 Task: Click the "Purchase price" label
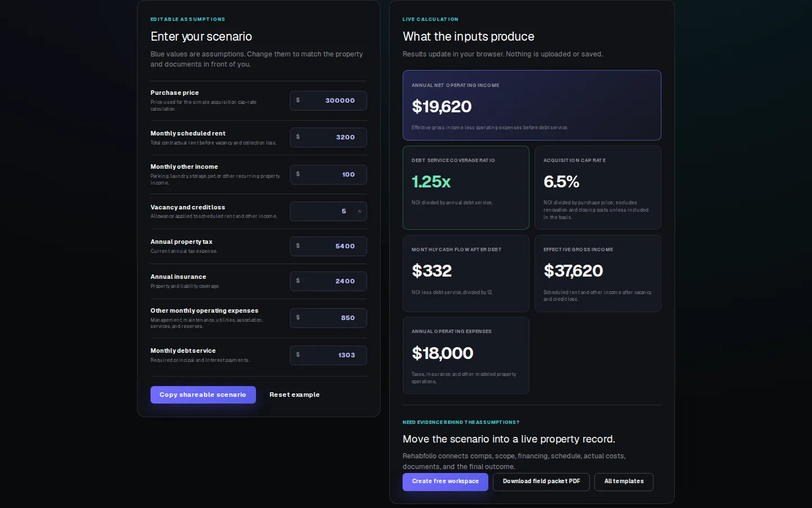point(175,93)
